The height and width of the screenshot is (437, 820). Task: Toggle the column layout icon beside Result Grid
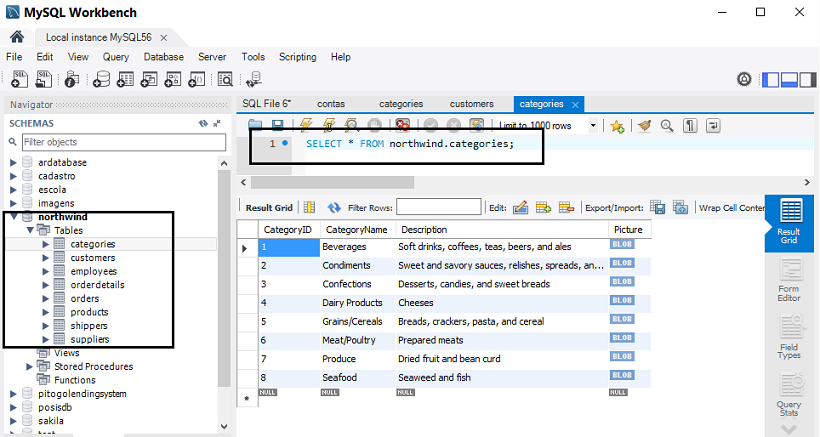[x=310, y=208]
